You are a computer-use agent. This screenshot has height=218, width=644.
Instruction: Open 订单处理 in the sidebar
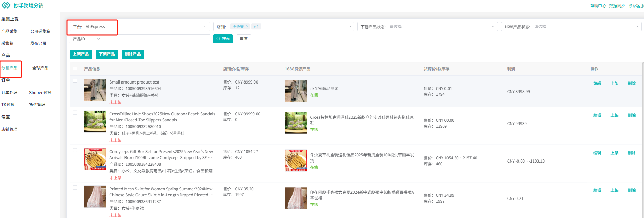(9, 93)
